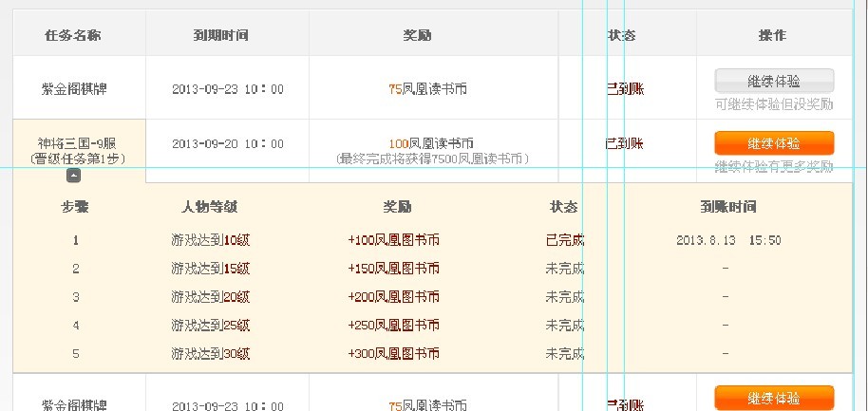Click the 状态 header beside 到账时间
868x411 pixels.
click(563, 207)
